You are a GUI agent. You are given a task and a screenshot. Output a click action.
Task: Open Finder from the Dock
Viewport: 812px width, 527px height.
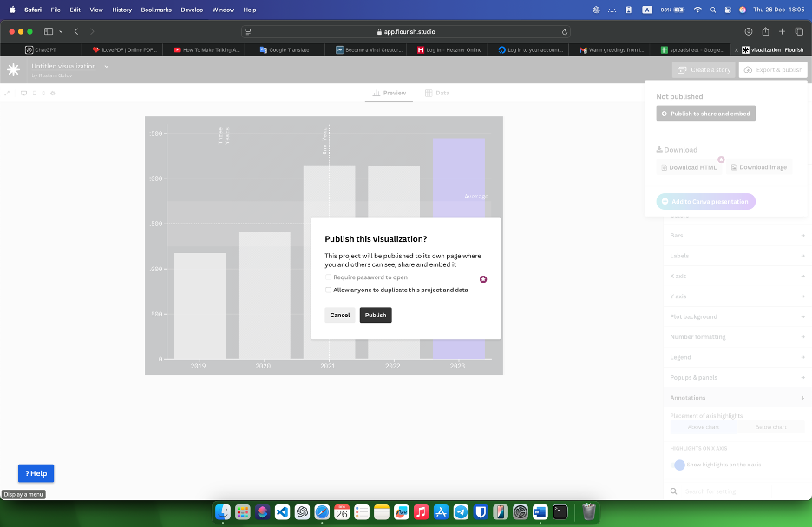point(223,512)
